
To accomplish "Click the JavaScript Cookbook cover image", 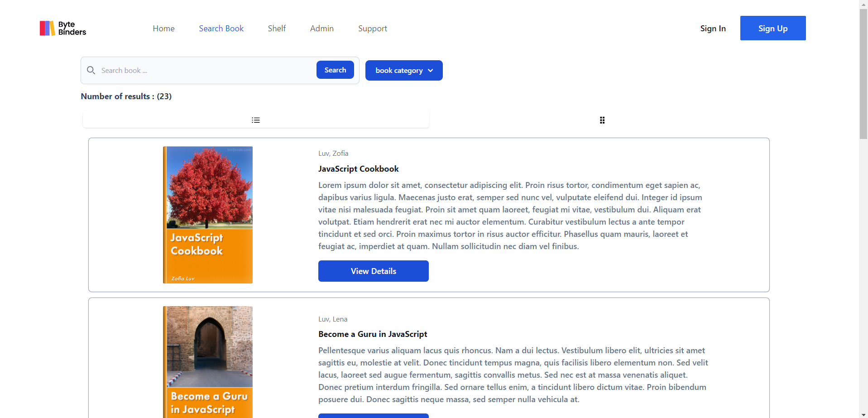I will tap(208, 215).
